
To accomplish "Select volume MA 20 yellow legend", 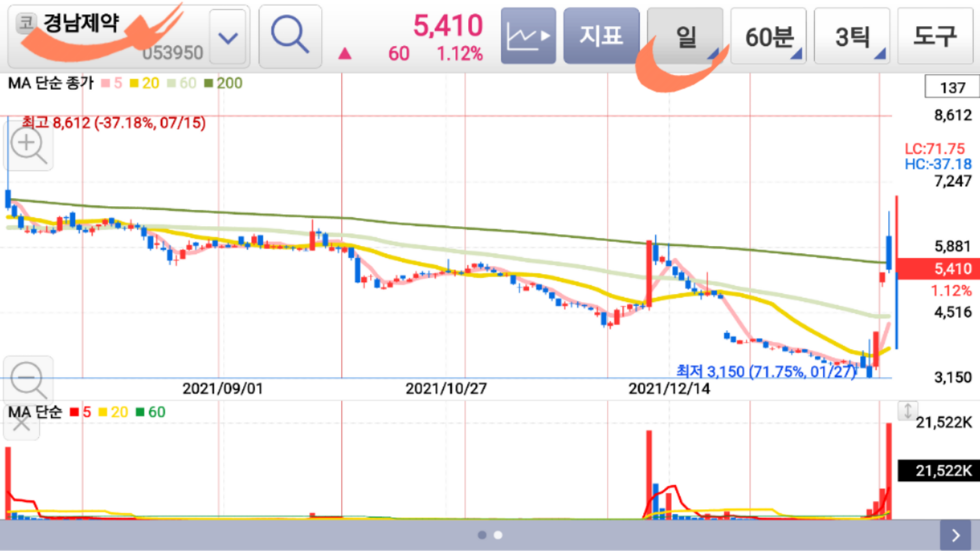I will [x=113, y=412].
